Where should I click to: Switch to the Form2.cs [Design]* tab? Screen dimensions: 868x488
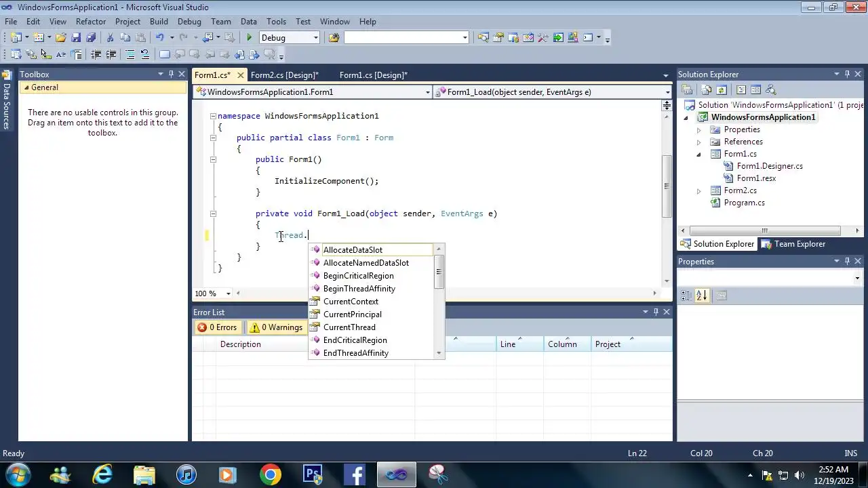tap(284, 75)
